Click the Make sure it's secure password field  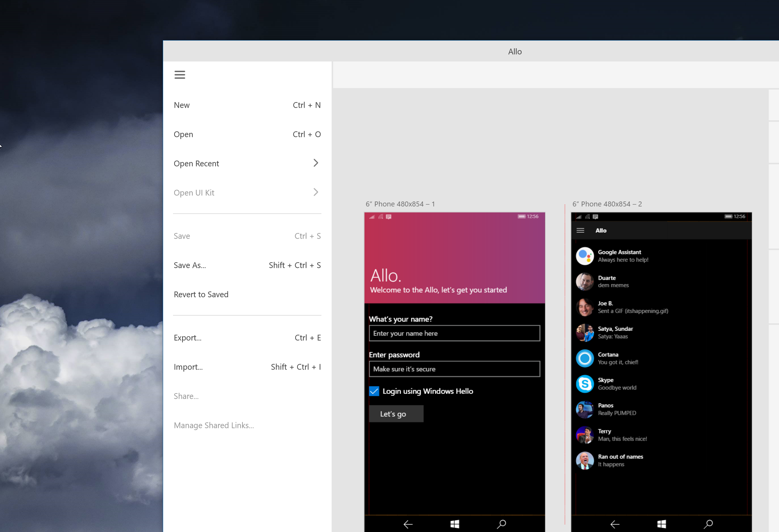453,369
